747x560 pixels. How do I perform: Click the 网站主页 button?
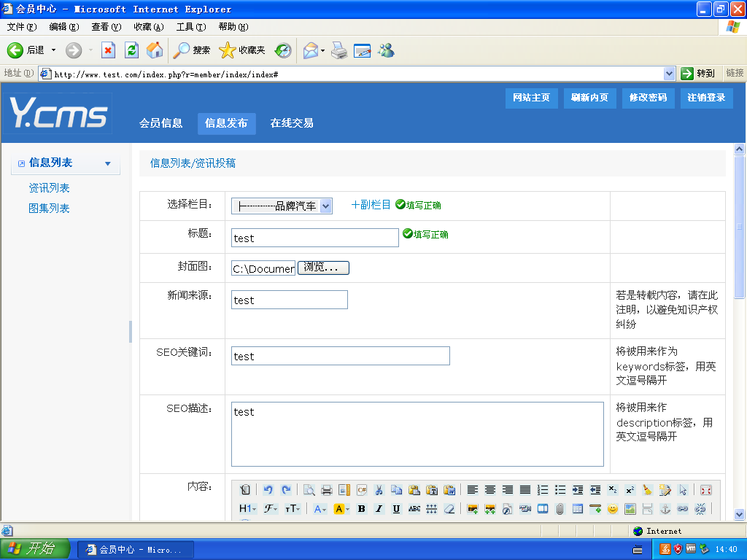[531, 98]
